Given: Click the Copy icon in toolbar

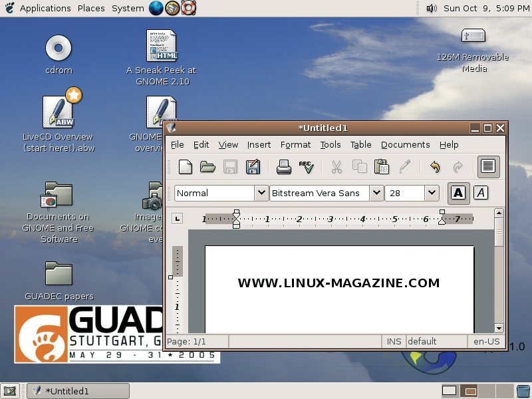Looking at the screenshot, I should coord(359,167).
